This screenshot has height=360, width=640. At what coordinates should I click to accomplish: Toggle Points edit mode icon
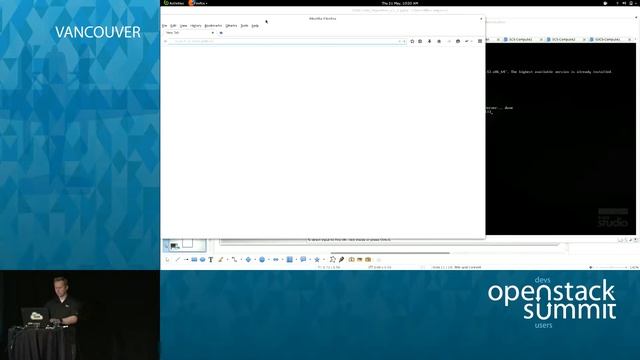(x=333, y=260)
